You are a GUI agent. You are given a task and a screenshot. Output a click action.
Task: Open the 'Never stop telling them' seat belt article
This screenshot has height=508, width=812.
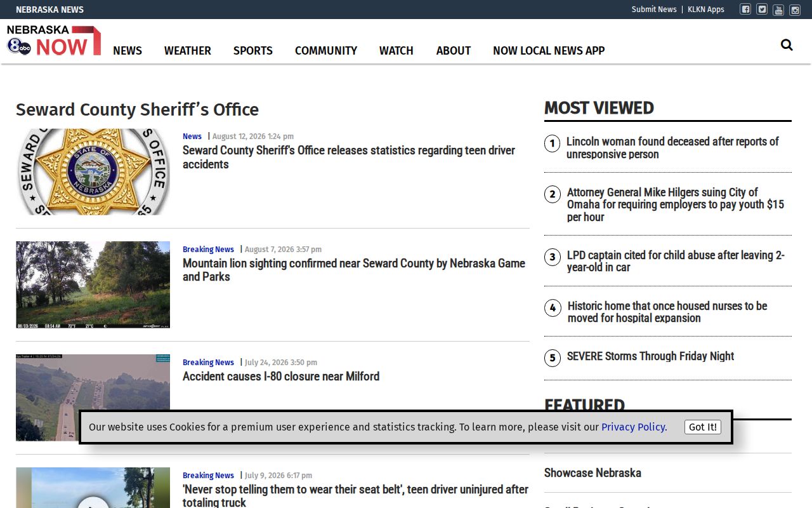click(355, 496)
